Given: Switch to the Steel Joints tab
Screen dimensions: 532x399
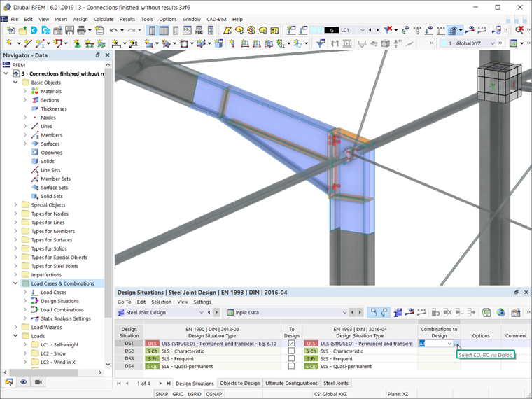Looking at the screenshot, I should (336, 383).
